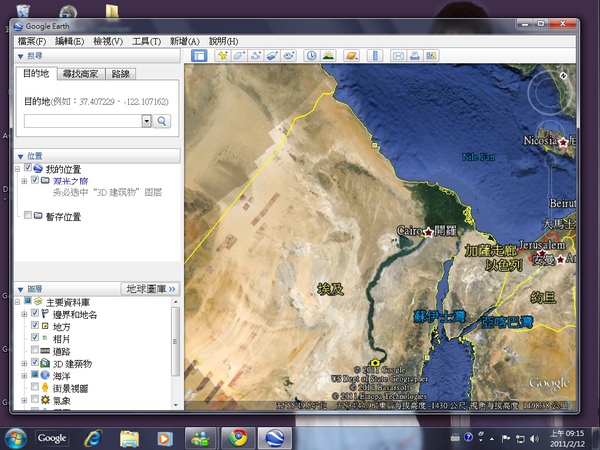
Task: Open Windows Explorer folder in taskbar
Action: [x=129, y=439]
